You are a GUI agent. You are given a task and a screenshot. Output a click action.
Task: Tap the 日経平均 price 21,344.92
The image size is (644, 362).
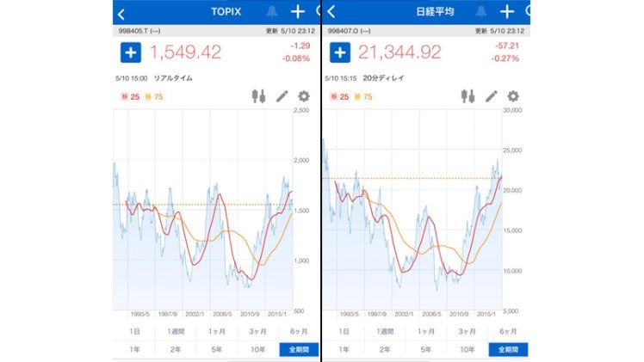click(399, 52)
